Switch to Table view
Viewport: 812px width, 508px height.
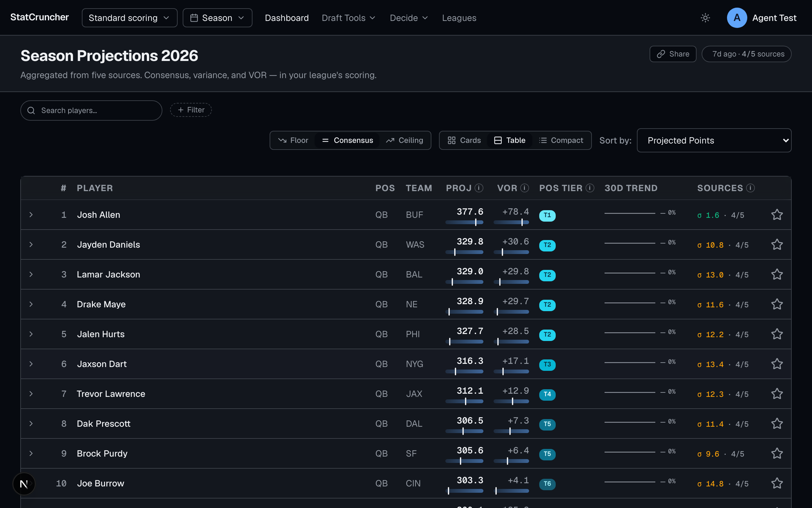click(510, 140)
